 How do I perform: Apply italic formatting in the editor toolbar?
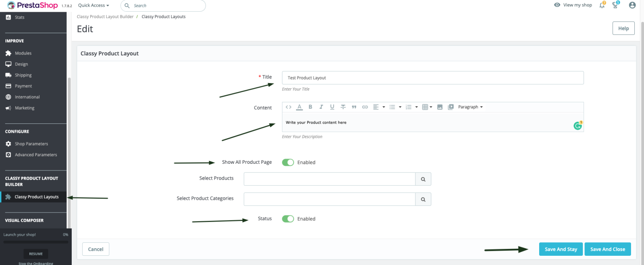(x=321, y=107)
